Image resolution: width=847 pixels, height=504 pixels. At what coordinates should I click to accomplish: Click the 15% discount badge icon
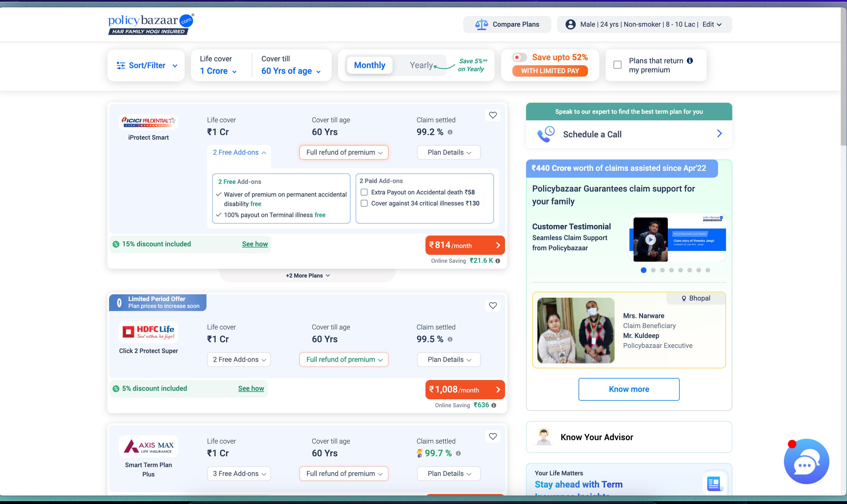pyautogui.click(x=116, y=244)
